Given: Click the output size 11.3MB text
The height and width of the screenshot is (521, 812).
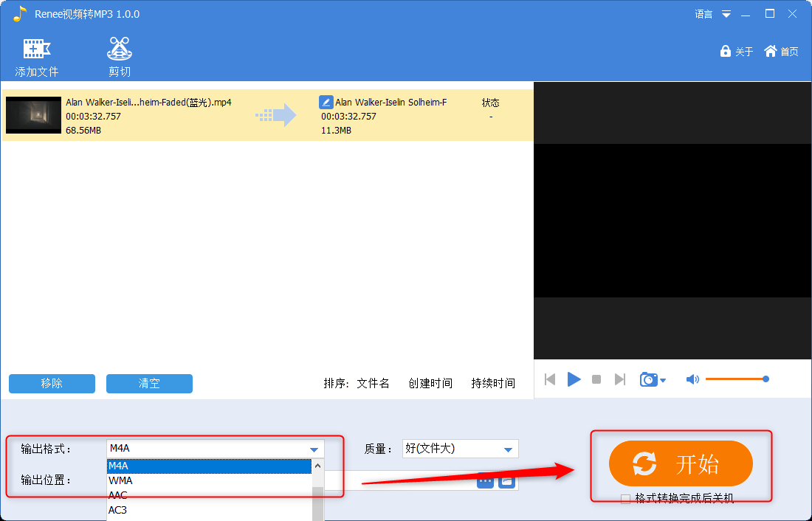Looking at the screenshot, I should (x=336, y=130).
